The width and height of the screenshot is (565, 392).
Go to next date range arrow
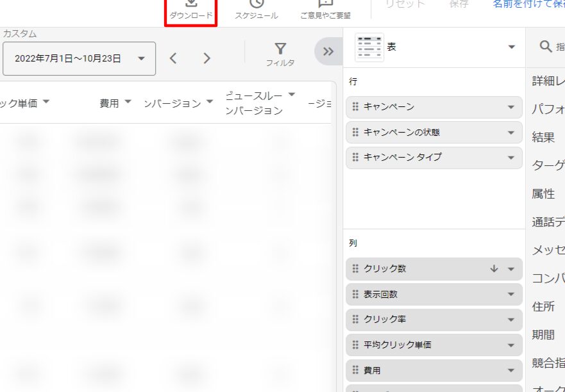(x=207, y=58)
